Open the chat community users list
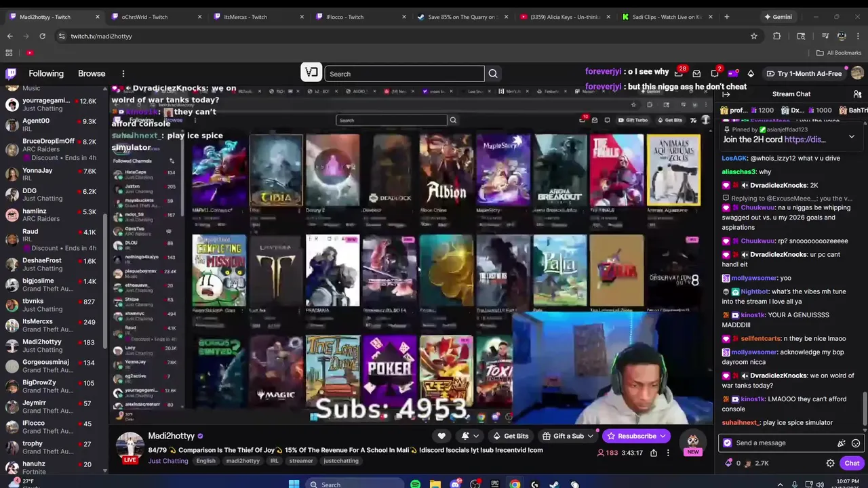Image resolution: width=868 pixels, height=488 pixels. point(857,94)
